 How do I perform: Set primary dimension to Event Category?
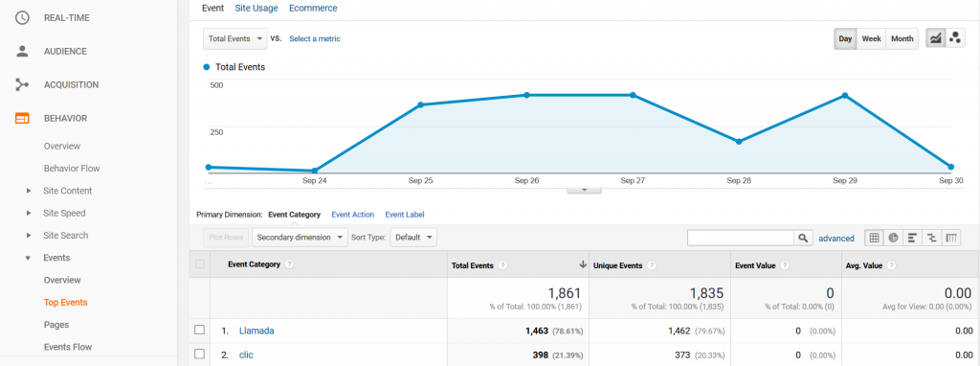pos(295,215)
